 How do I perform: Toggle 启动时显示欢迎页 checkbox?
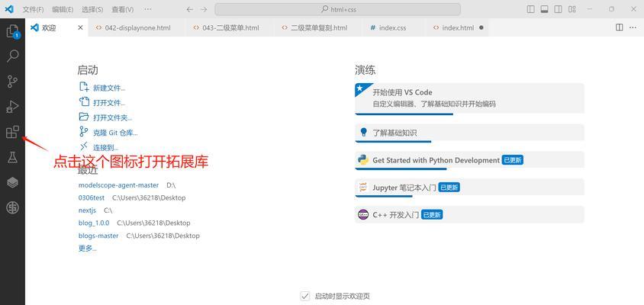point(304,296)
